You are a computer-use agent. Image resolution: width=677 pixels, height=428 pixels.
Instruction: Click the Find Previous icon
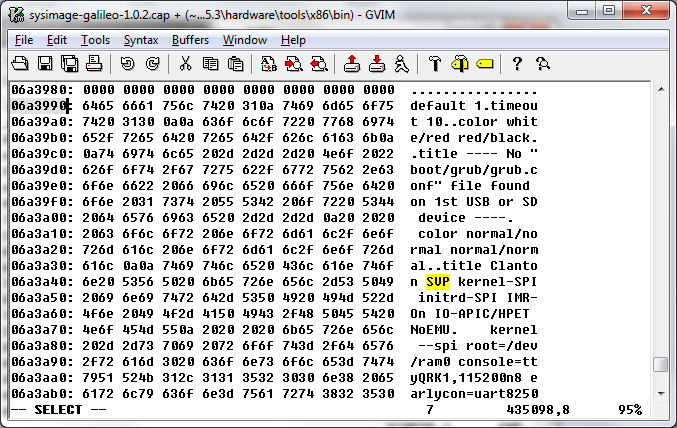319,64
